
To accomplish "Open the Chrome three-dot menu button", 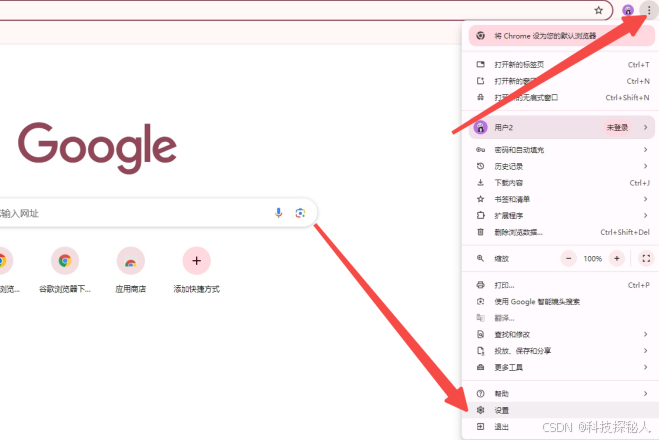I will point(648,11).
